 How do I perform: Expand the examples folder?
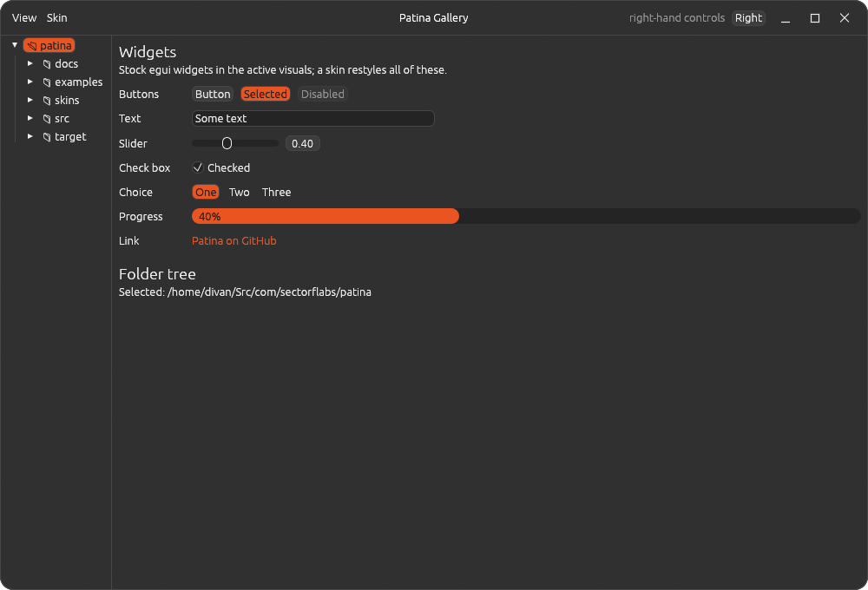[30, 82]
